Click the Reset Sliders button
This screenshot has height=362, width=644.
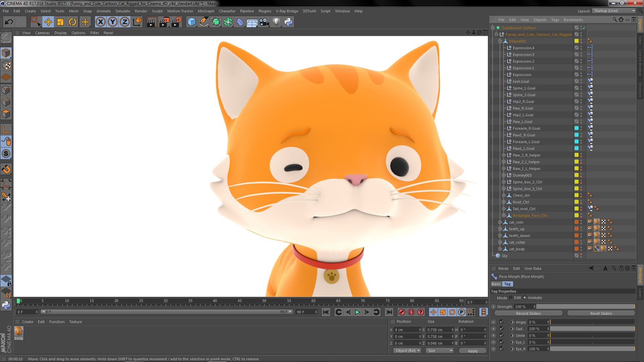[x=601, y=313]
